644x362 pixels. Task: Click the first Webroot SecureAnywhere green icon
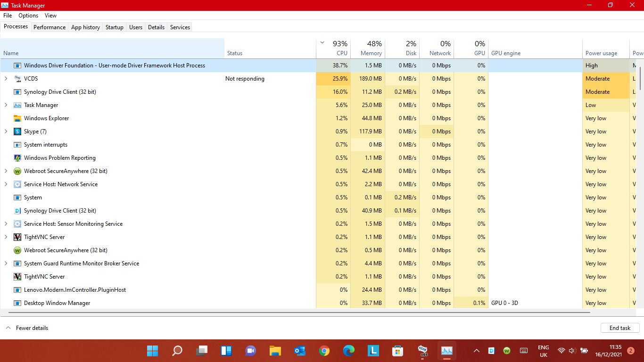pyautogui.click(x=17, y=171)
